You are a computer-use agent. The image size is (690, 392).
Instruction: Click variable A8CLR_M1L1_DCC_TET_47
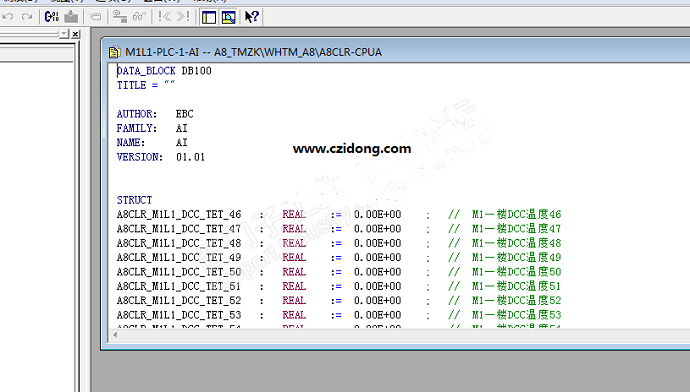coord(179,229)
